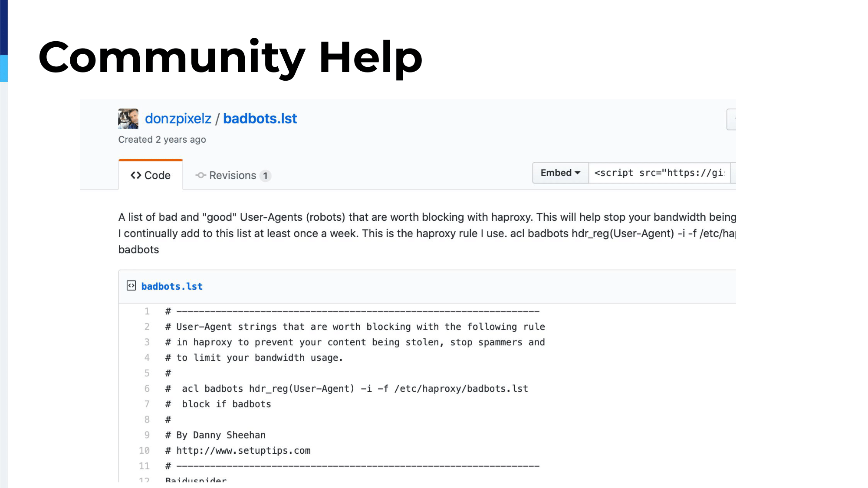The width and height of the screenshot is (868, 488).
Task: Click the 'in haproxy to prevent your content' line
Action: pos(355,342)
